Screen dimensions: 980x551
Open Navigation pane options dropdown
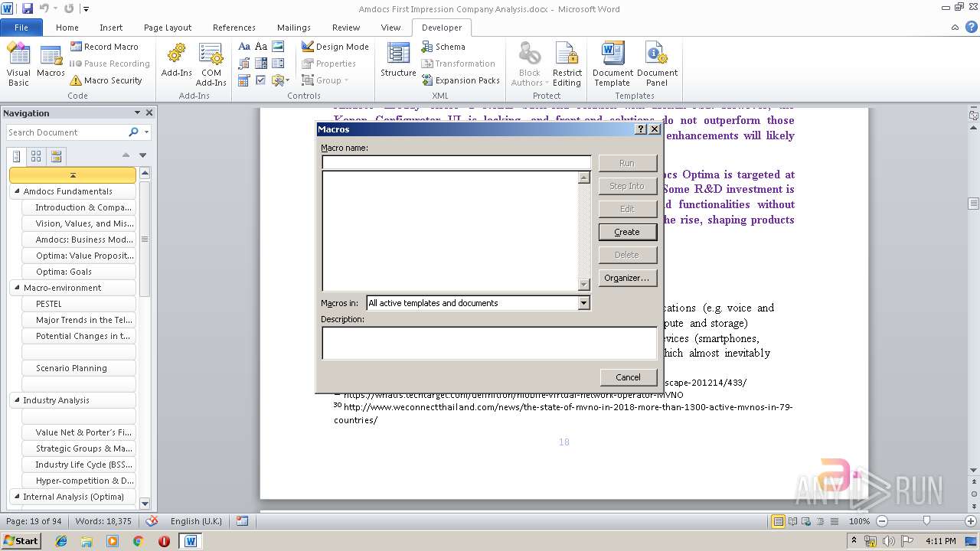coord(137,112)
